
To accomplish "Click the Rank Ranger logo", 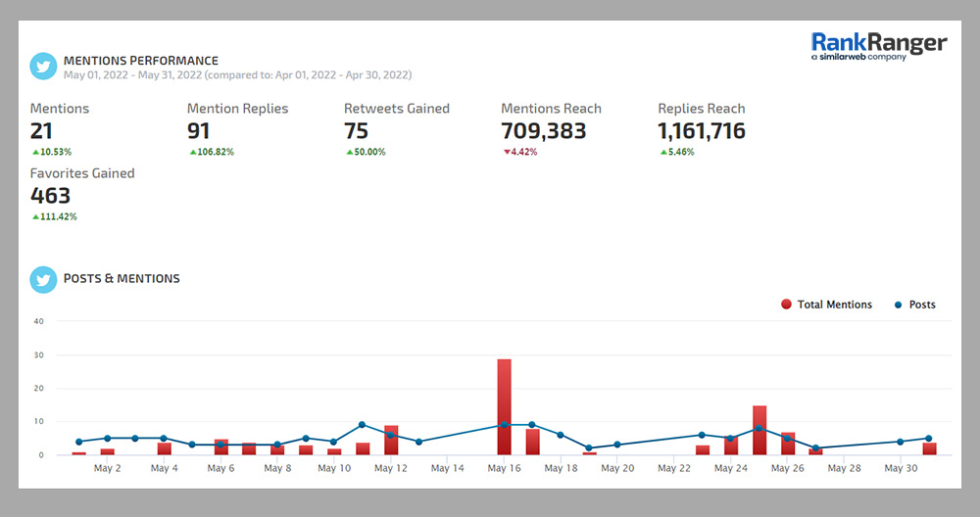I will pos(879,46).
